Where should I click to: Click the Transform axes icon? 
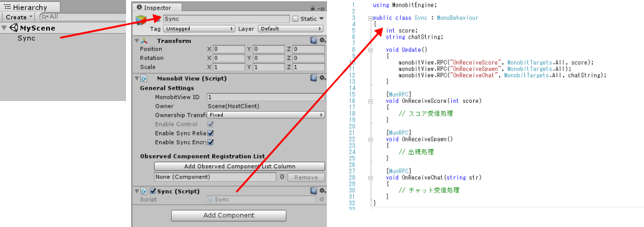(x=144, y=41)
